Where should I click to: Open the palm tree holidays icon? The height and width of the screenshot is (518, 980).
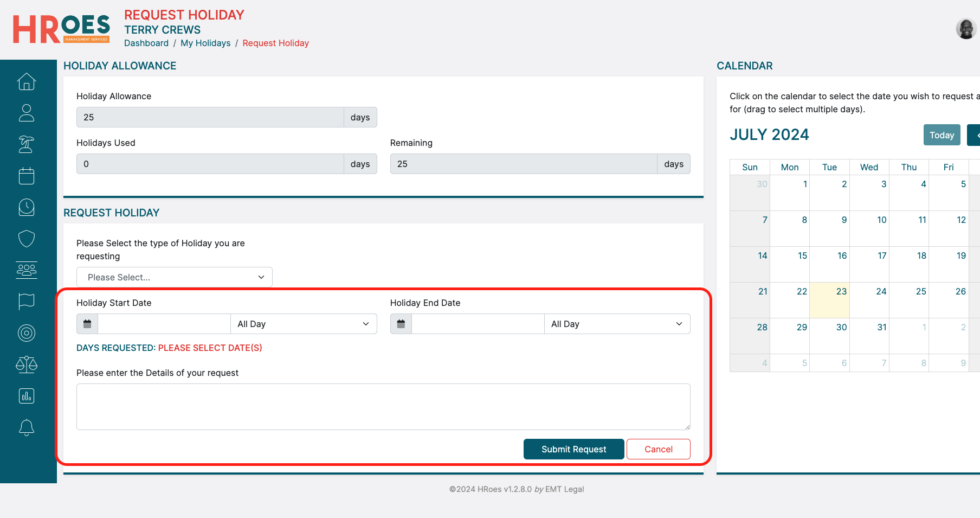pos(27,144)
